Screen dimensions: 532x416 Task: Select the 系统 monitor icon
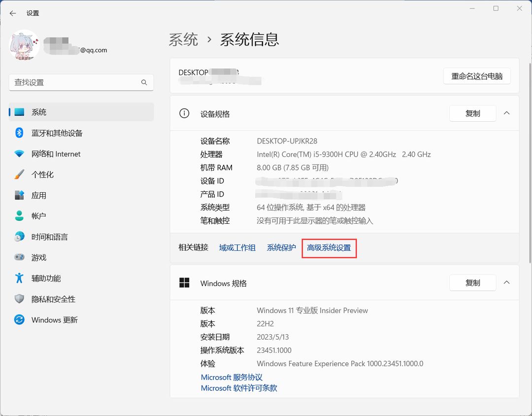click(x=19, y=112)
